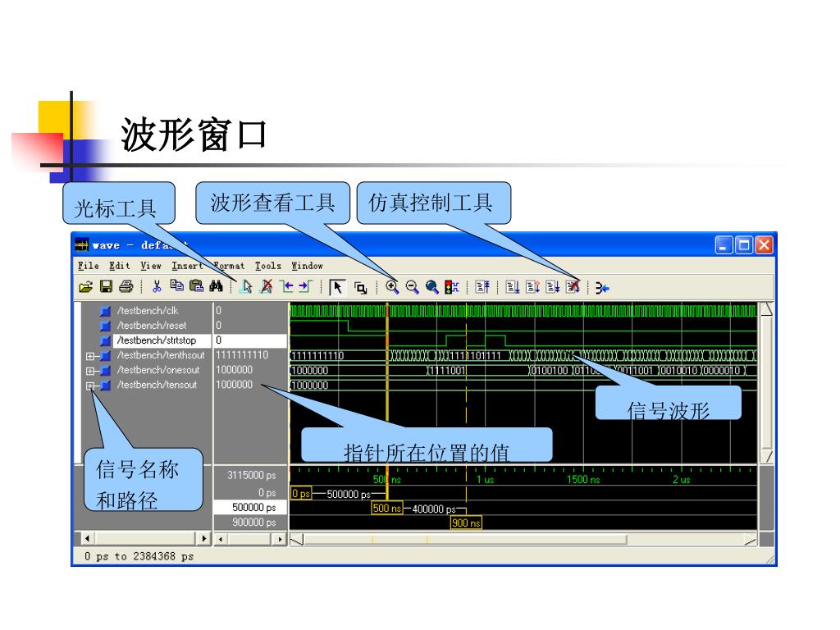This screenshot has width=840, height=630.
Task: Click the Zoom Out magnifier icon
Action: tap(412, 288)
